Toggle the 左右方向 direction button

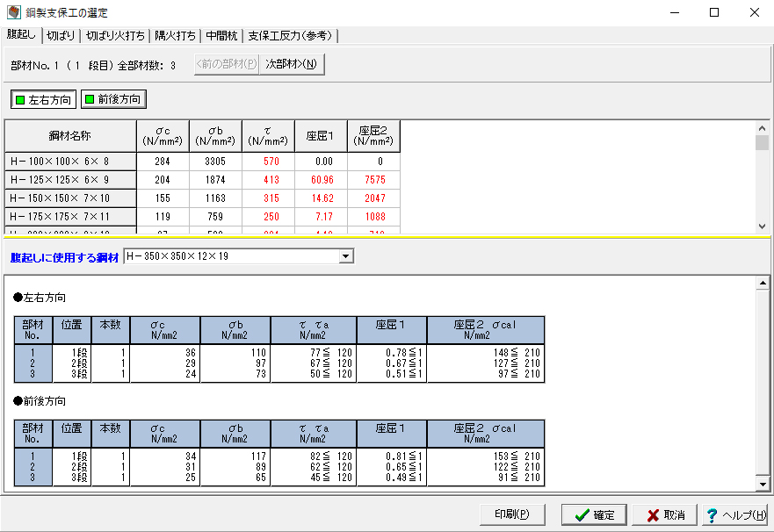pos(43,99)
